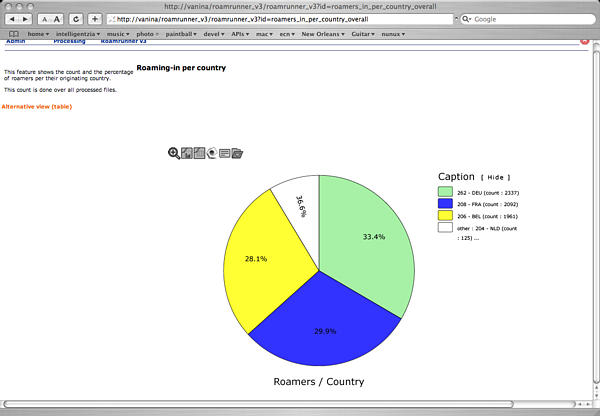Expand the intelligentzia bookmarks folder
The width and height of the screenshot is (600, 416).
[x=78, y=34]
